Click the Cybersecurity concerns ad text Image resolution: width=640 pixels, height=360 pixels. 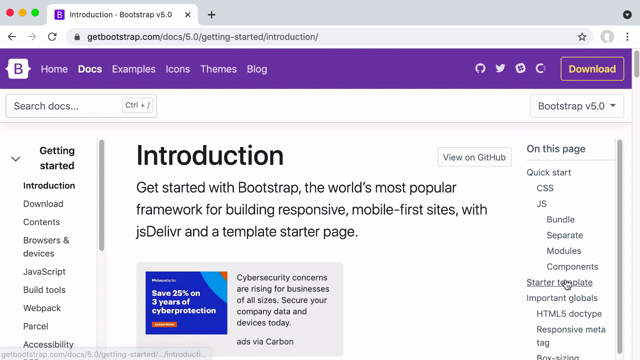pos(283,300)
